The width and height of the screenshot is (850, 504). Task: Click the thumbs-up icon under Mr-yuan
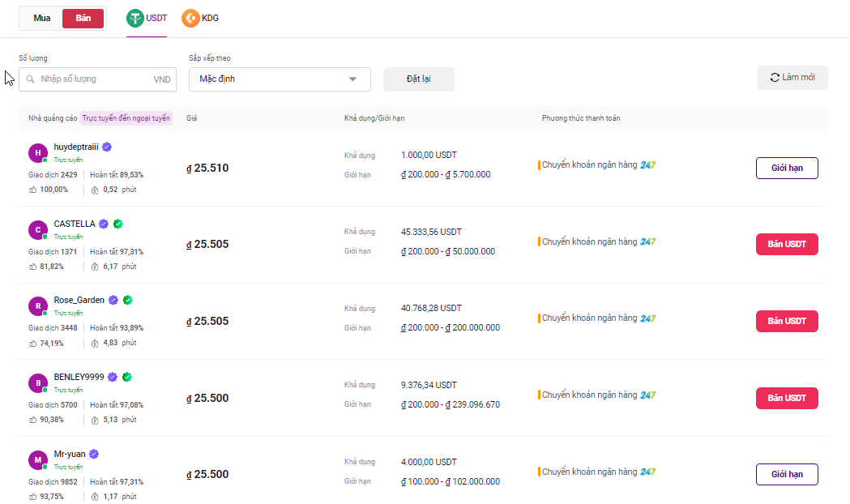pos(33,497)
